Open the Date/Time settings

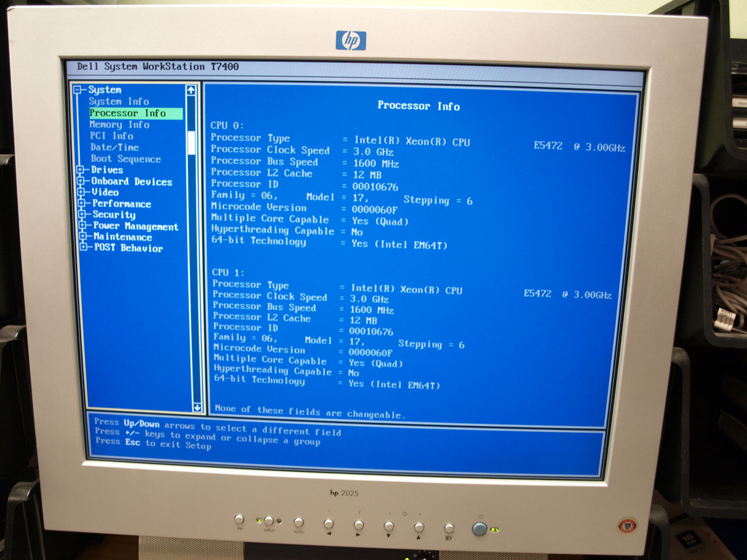coord(115,148)
